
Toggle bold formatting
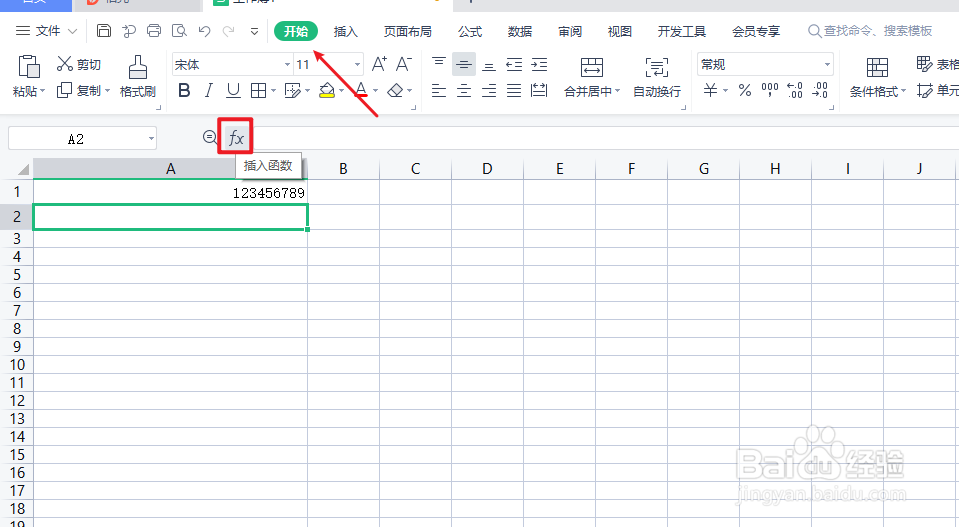183,90
